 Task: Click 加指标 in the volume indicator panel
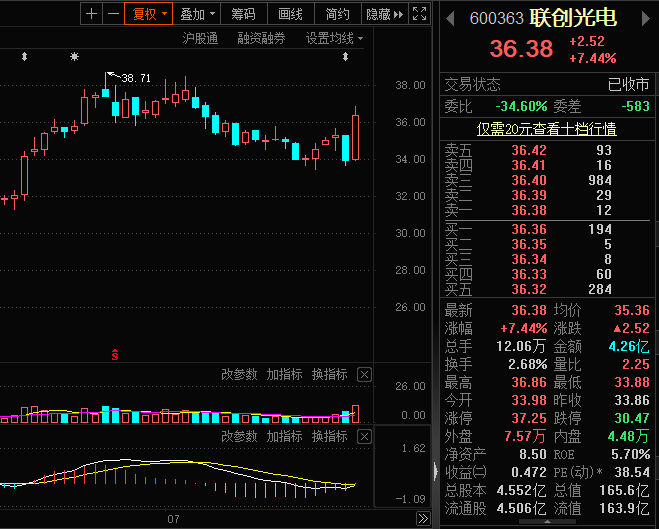(284, 374)
